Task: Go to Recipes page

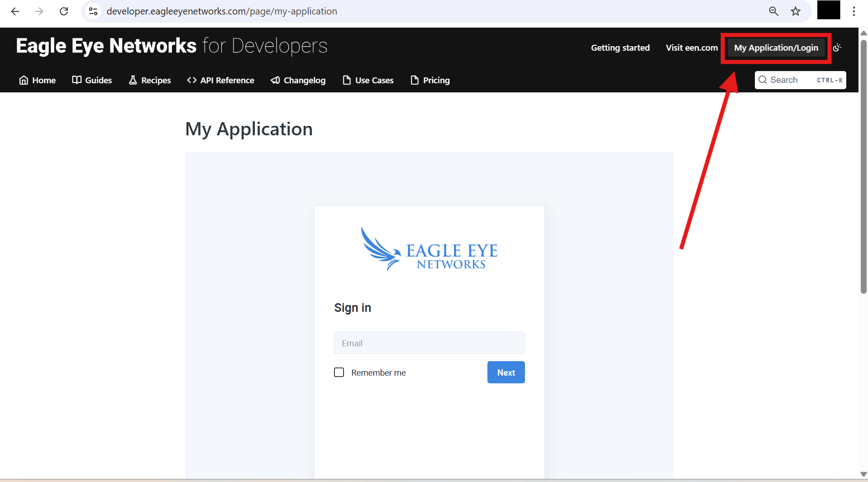Action: pos(150,80)
